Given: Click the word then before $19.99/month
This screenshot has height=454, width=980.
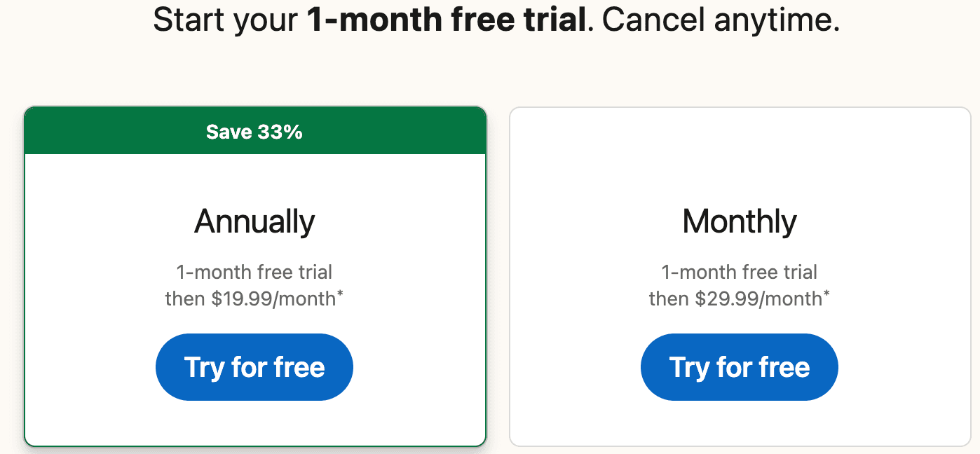Looking at the screenshot, I should [x=185, y=299].
